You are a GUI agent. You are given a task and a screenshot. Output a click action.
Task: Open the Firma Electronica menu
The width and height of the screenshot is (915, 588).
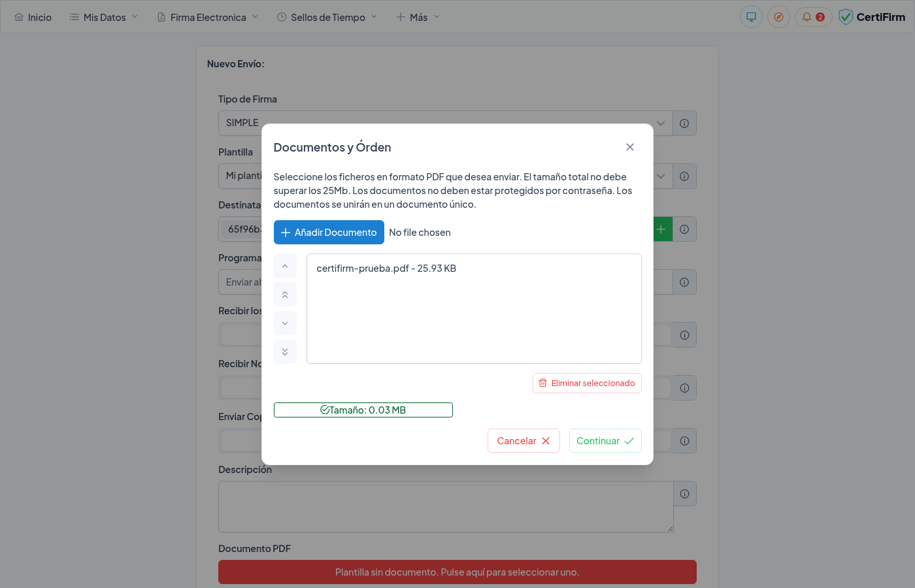(208, 17)
